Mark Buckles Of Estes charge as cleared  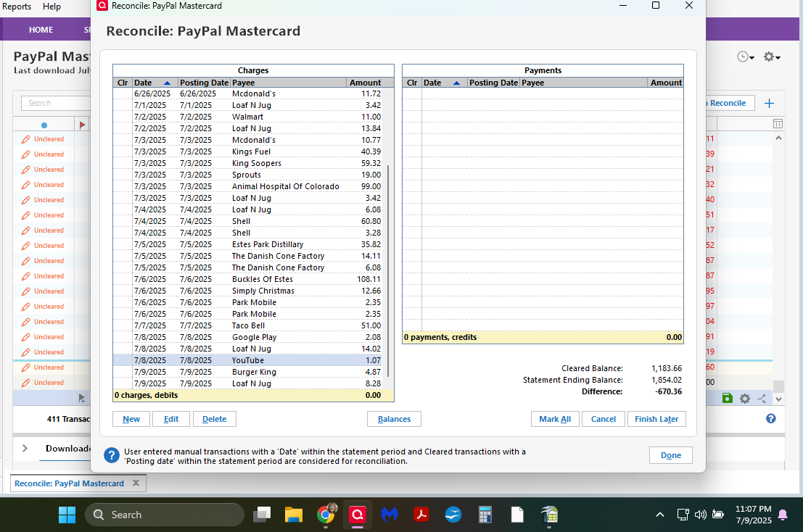(x=123, y=279)
